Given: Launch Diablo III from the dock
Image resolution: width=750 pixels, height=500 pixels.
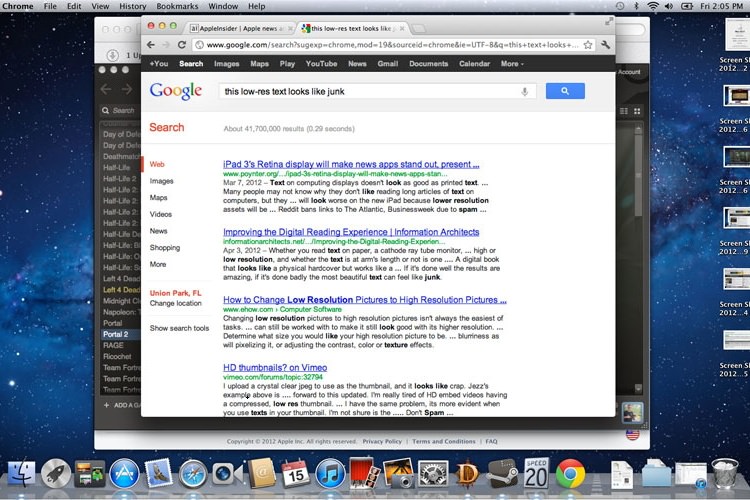Looking at the screenshot, I should pyautogui.click(x=467, y=474).
